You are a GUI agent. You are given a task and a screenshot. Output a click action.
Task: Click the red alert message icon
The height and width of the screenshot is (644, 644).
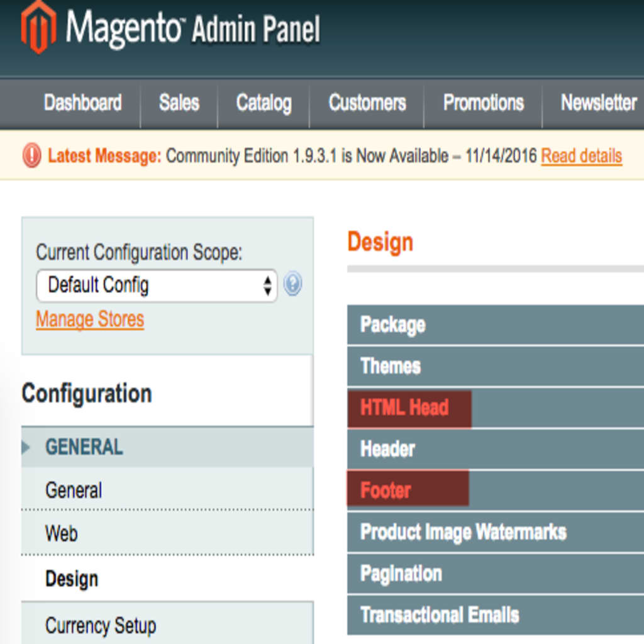coord(31,156)
